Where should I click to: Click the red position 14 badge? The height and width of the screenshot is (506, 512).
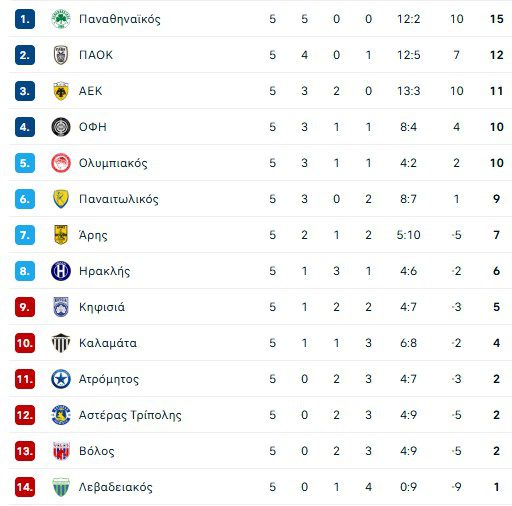[x=25, y=487]
